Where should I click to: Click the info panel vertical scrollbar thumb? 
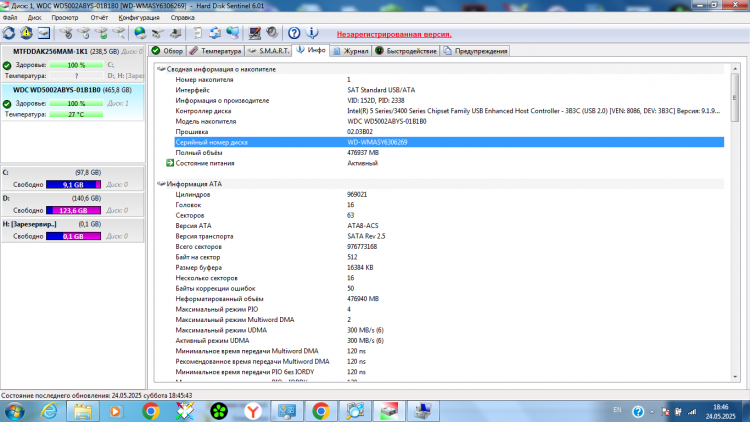pyautogui.click(x=735, y=98)
